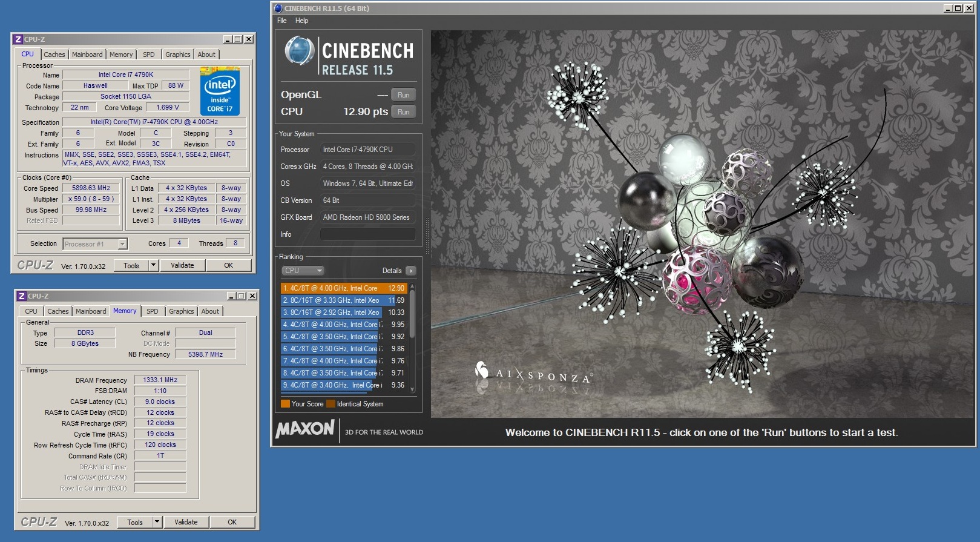Select ranking row 8 with score 9.71
Screen dimensions: 980x542
coord(344,373)
